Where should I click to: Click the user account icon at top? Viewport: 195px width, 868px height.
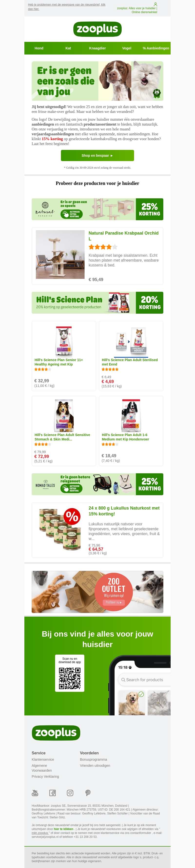click(155, 4)
